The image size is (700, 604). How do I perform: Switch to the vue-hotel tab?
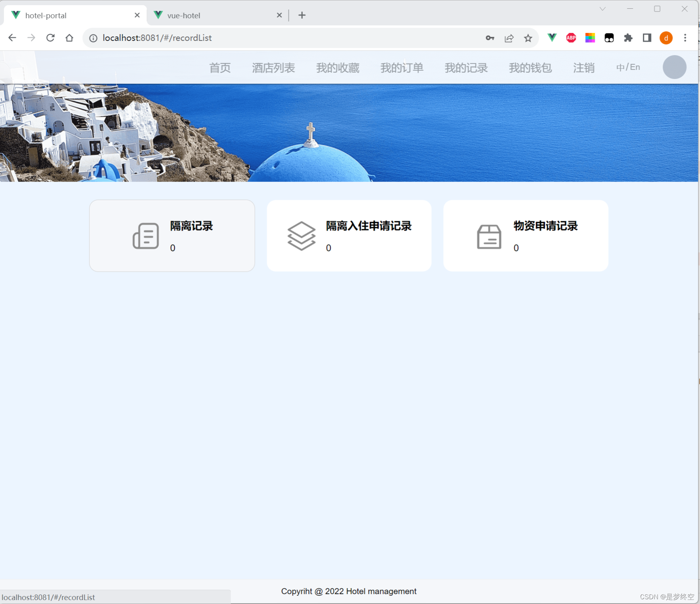click(x=217, y=15)
